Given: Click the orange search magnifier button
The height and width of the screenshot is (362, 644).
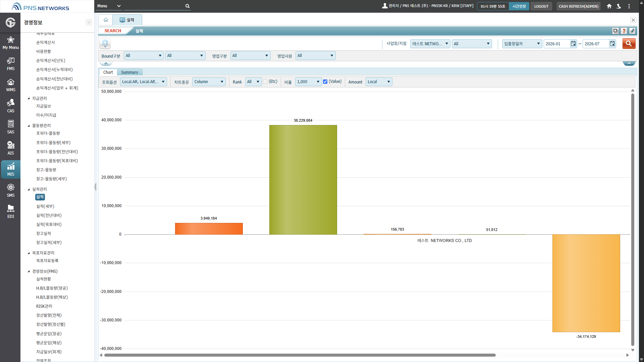Looking at the screenshot, I should pos(629,44).
